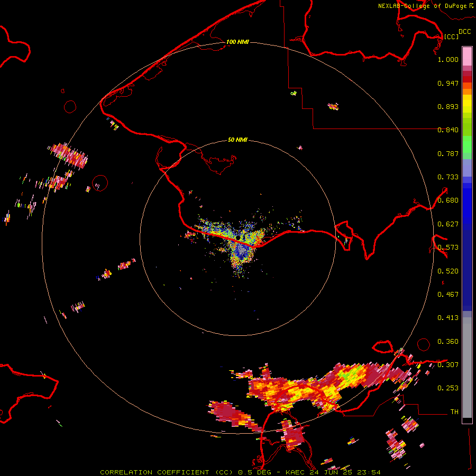Select the 0.947 scale value

448,83
